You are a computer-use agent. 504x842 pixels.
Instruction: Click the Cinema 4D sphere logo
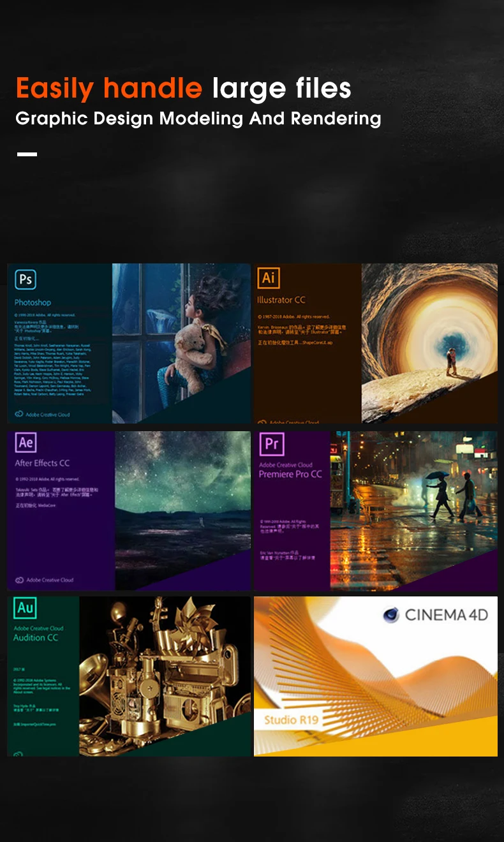click(x=390, y=615)
